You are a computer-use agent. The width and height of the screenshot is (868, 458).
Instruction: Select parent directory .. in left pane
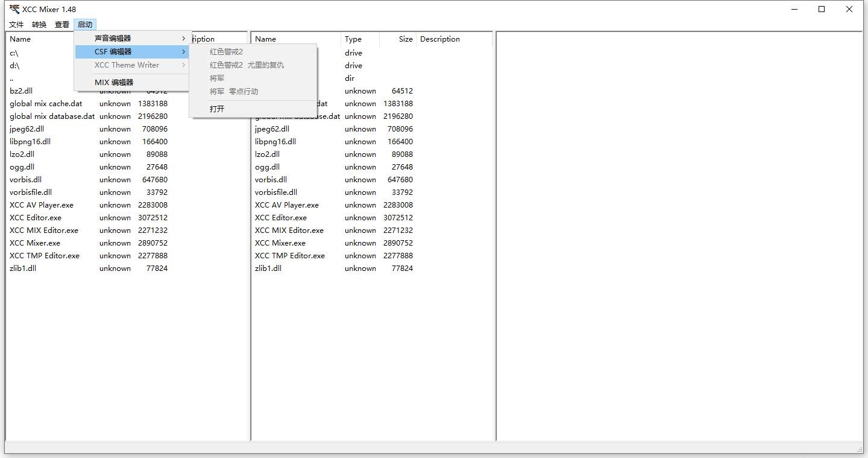pyautogui.click(x=11, y=78)
